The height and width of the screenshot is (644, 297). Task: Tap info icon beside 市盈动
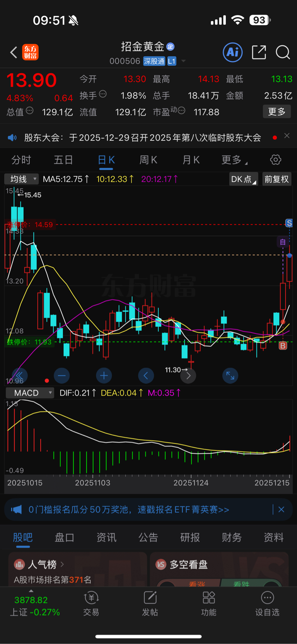[x=181, y=111]
